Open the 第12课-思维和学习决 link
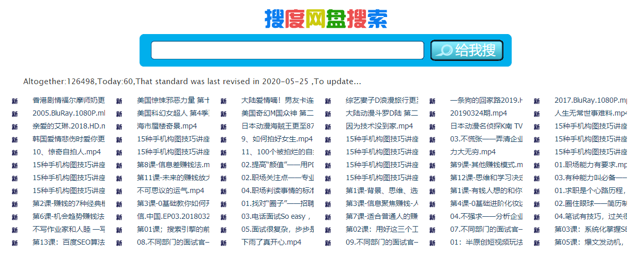Viewport: 644px width, 256px height. 486,178
